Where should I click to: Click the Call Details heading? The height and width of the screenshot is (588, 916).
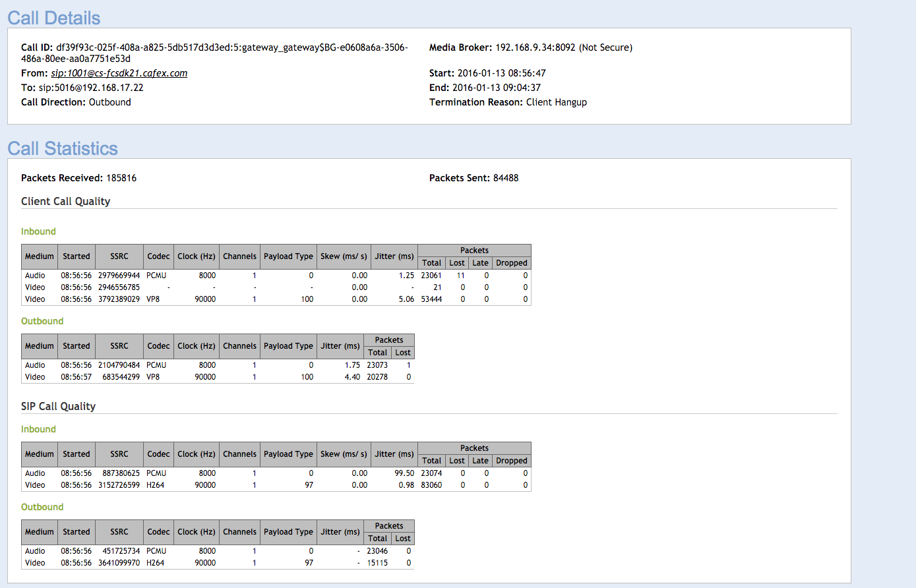click(x=54, y=18)
